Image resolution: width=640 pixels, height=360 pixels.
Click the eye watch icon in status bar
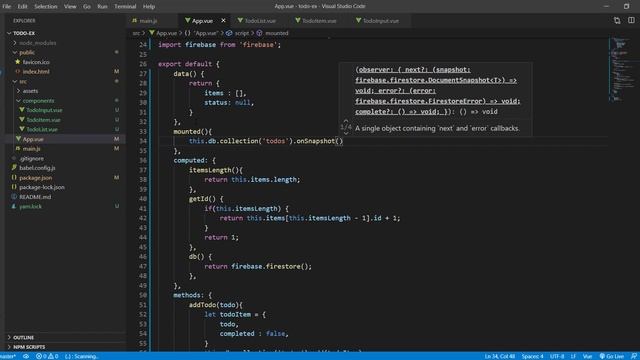click(26, 356)
